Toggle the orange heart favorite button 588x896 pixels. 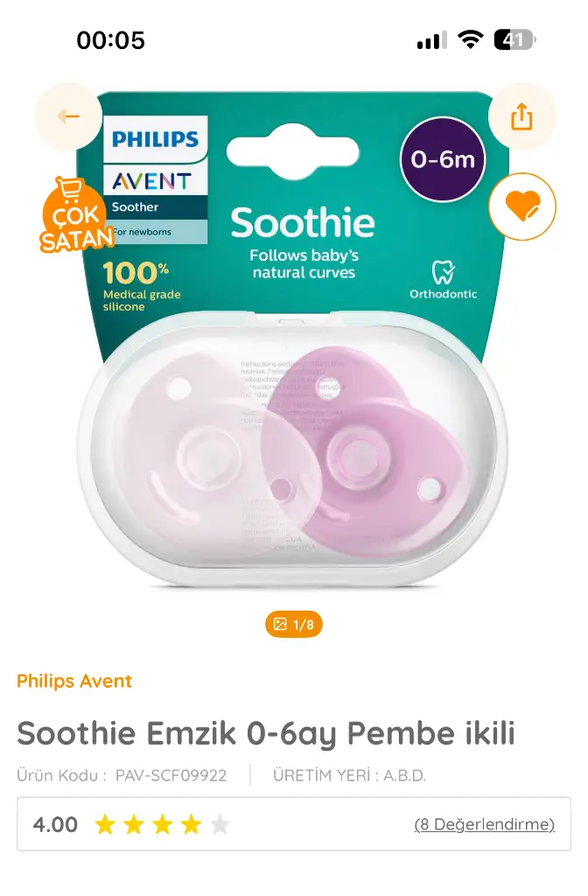tap(522, 206)
